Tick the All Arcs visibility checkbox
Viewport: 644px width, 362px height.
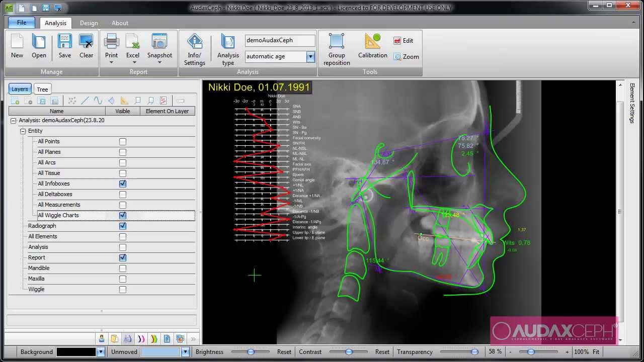(123, 163)
